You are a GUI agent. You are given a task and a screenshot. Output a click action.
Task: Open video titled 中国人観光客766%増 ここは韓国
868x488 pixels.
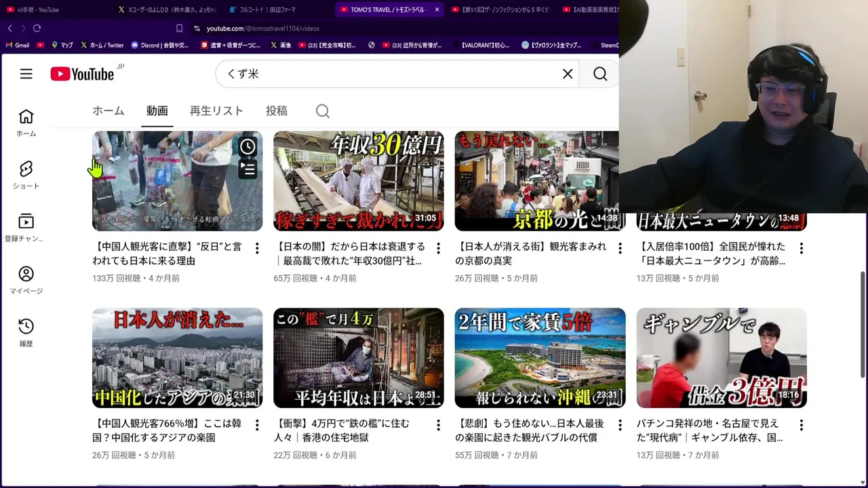167,430
